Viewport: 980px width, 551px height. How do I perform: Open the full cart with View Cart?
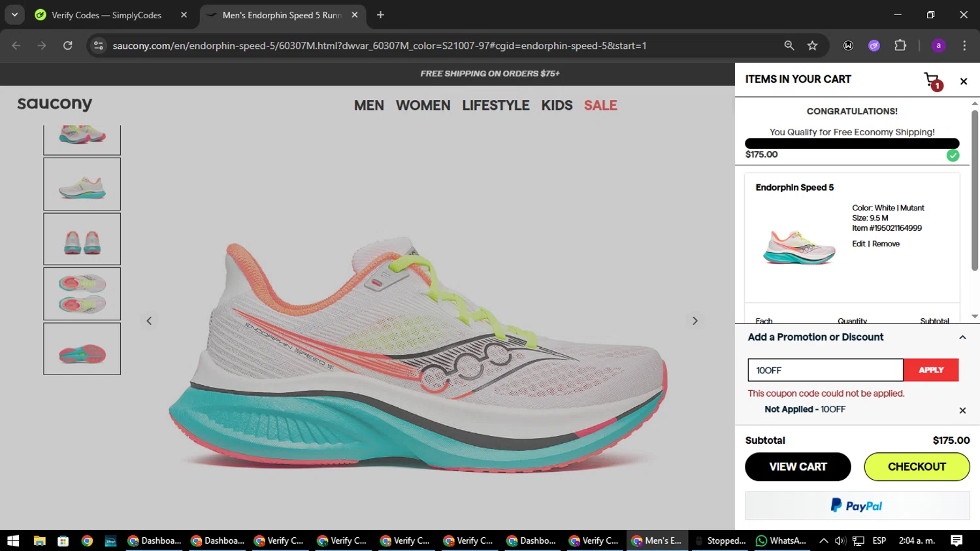coord(798,467)
